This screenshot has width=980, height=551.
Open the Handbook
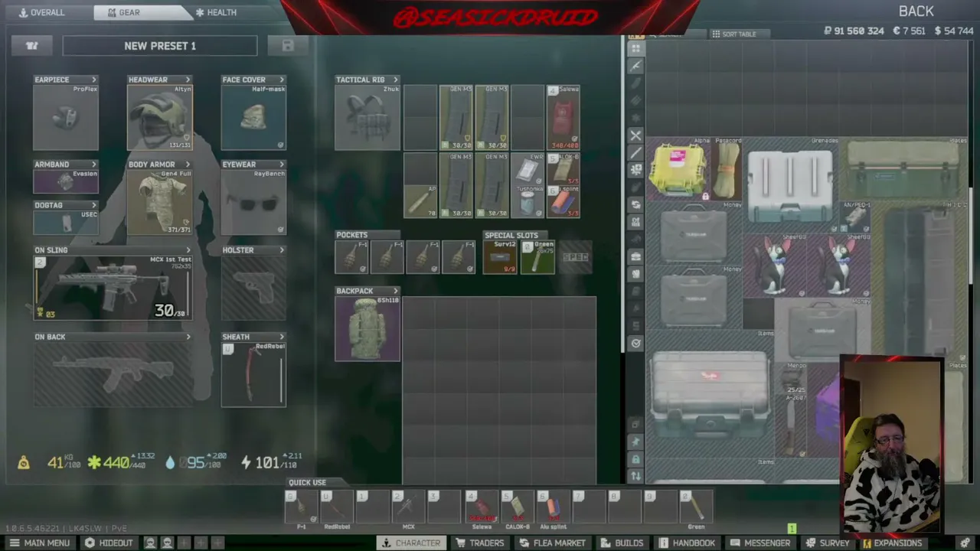pos(686,543)
